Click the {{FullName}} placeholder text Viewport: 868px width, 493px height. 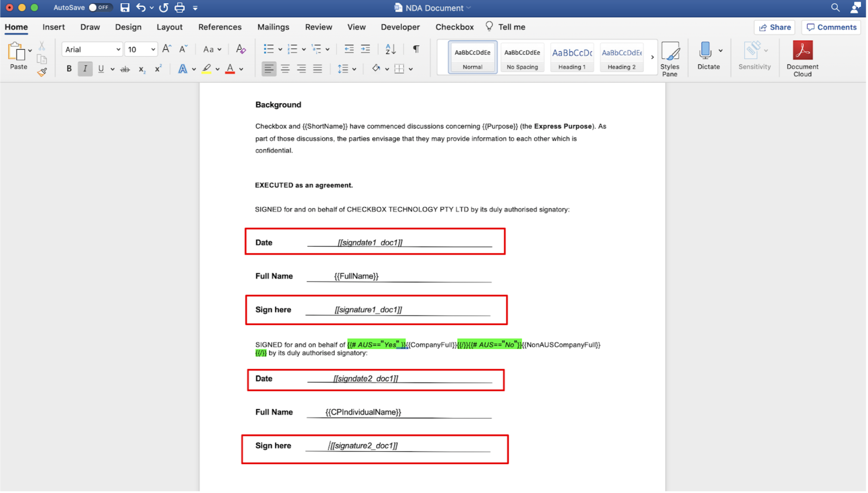357,277
